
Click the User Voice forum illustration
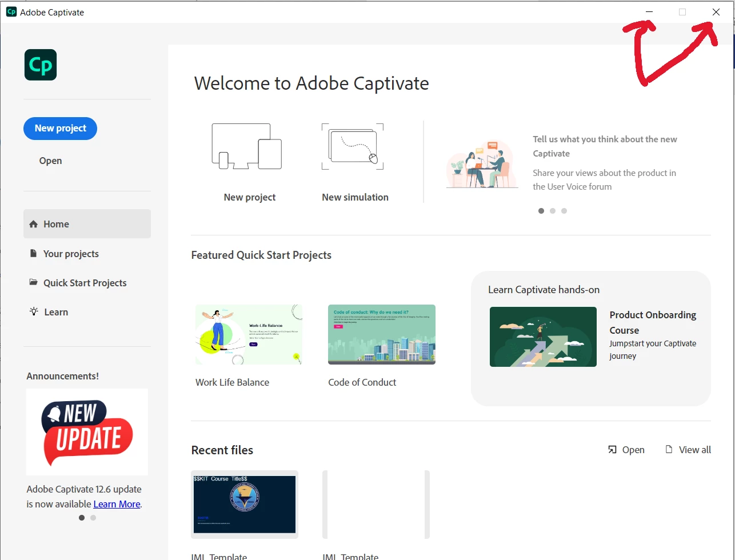pos(482,163)
